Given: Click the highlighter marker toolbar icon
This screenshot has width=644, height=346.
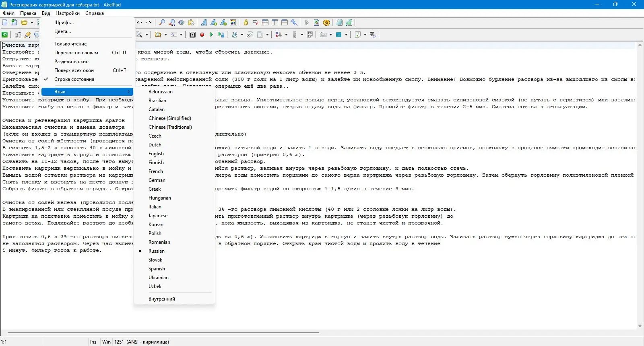Looking at the screenshot, I should coord(28,35).
